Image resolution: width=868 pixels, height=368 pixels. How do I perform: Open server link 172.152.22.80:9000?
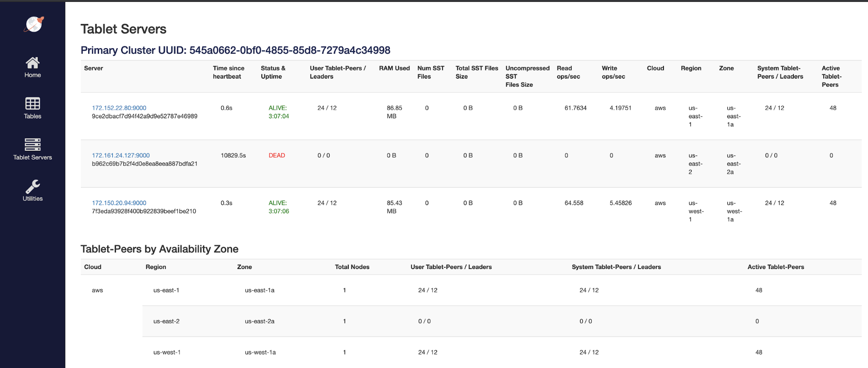[x=119, y=108]
